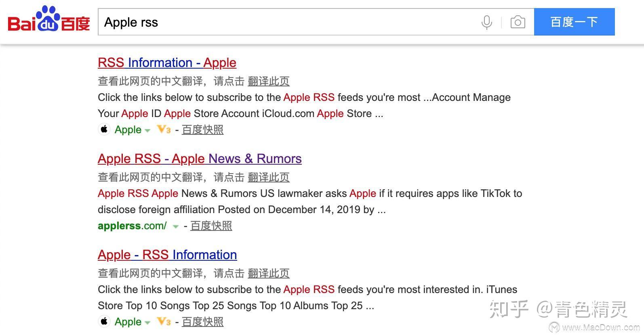The height and width of the screenshot is (335, 644).
Task: Click the V3 verification badge on the first result
Action: 163,130
